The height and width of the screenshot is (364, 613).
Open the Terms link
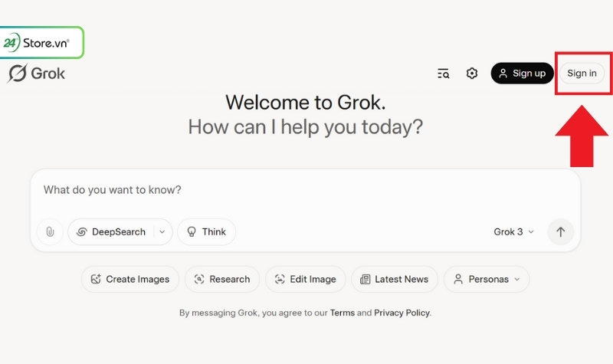point(342,313)
